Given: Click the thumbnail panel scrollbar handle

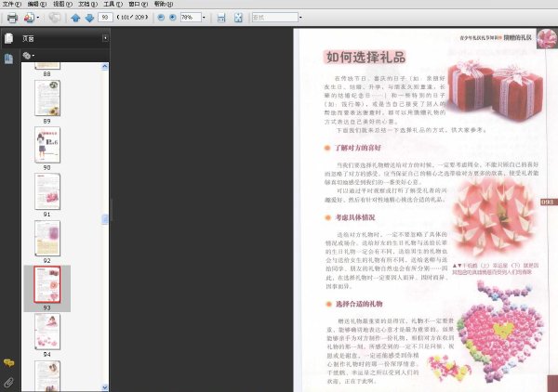Looking at the screenshot, I should click(104, 219).
